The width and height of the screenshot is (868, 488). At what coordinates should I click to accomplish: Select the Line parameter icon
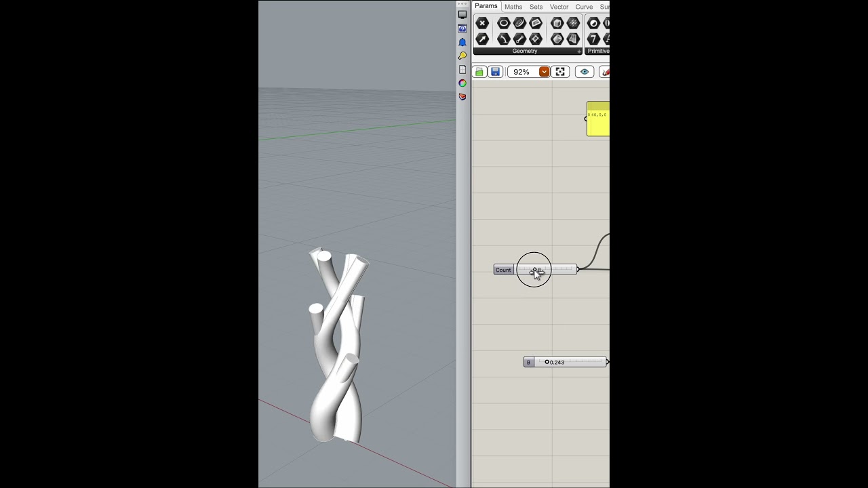(520, 39)
